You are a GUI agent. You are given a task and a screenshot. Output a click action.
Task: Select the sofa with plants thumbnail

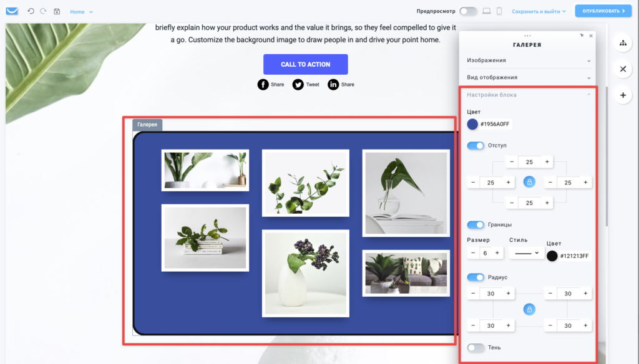pos(406,273)
